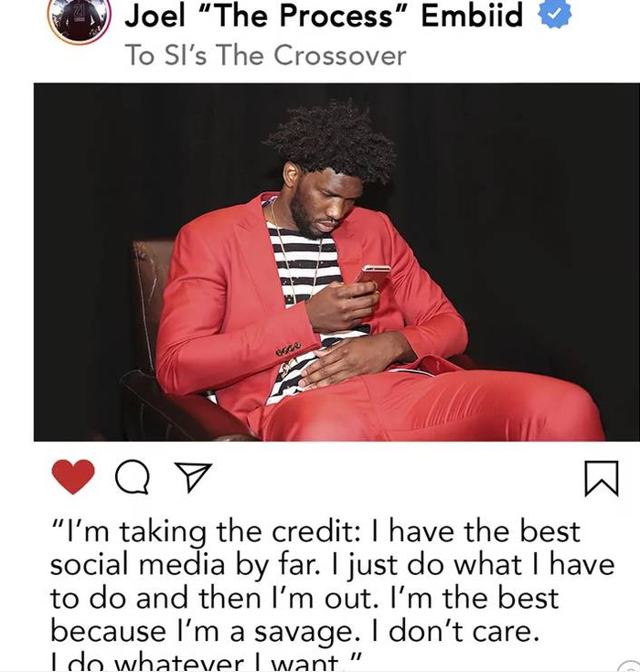Open location "To SI's The Crossover"
Screen dimensions: 640x672
point(265,55)
